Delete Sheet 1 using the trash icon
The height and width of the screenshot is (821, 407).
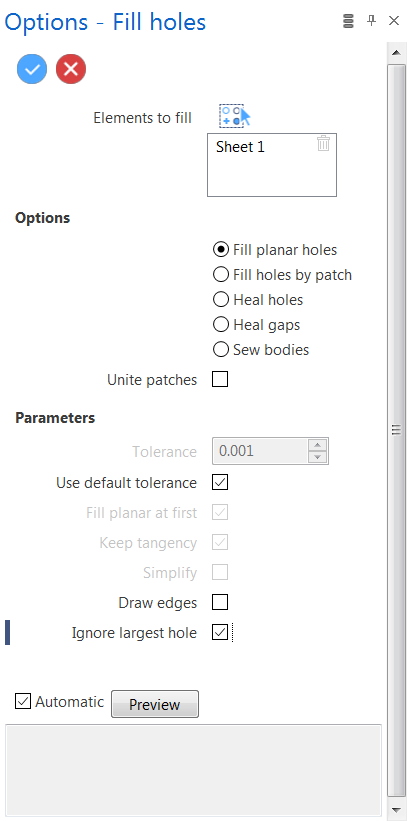[x=323, y=143]
